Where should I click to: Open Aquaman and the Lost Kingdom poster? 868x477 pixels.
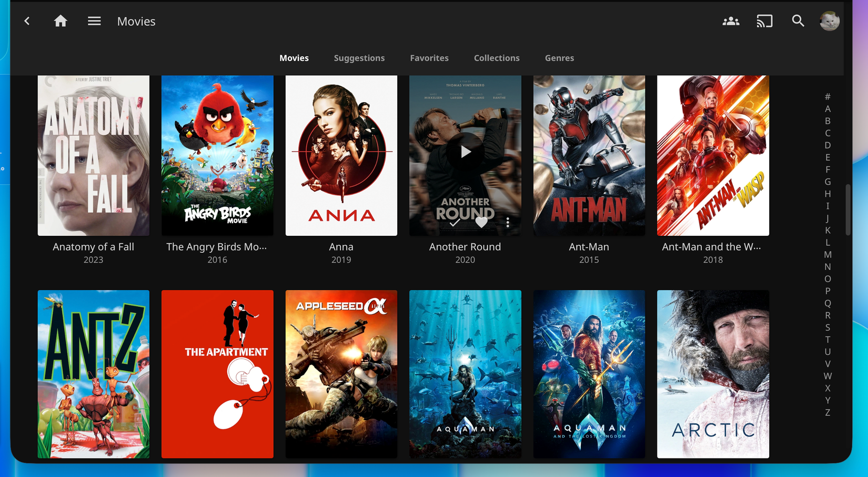tap(589, 374)
